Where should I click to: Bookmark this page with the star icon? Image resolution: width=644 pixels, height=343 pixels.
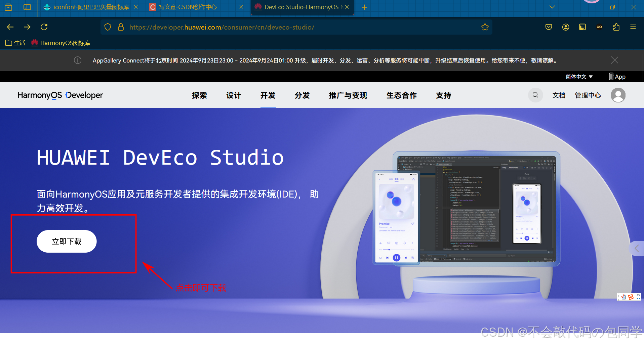485,27
